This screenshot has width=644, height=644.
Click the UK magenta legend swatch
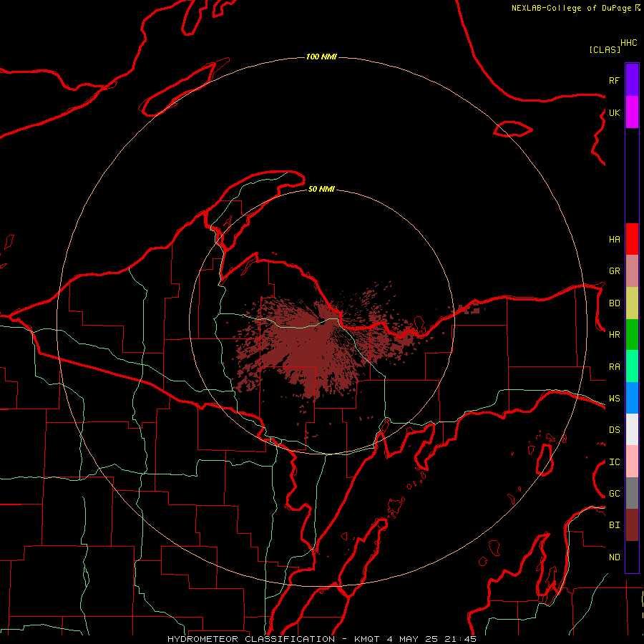632,112
